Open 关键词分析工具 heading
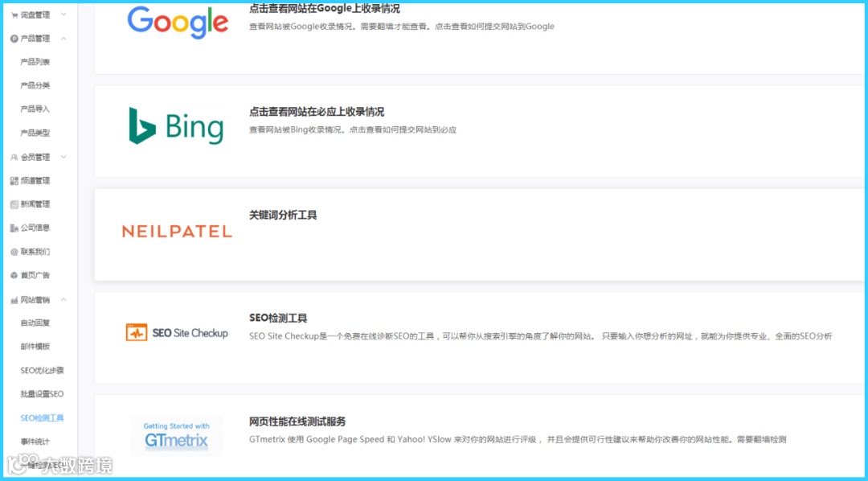This screenshot has width=868, height=481. 283,215
